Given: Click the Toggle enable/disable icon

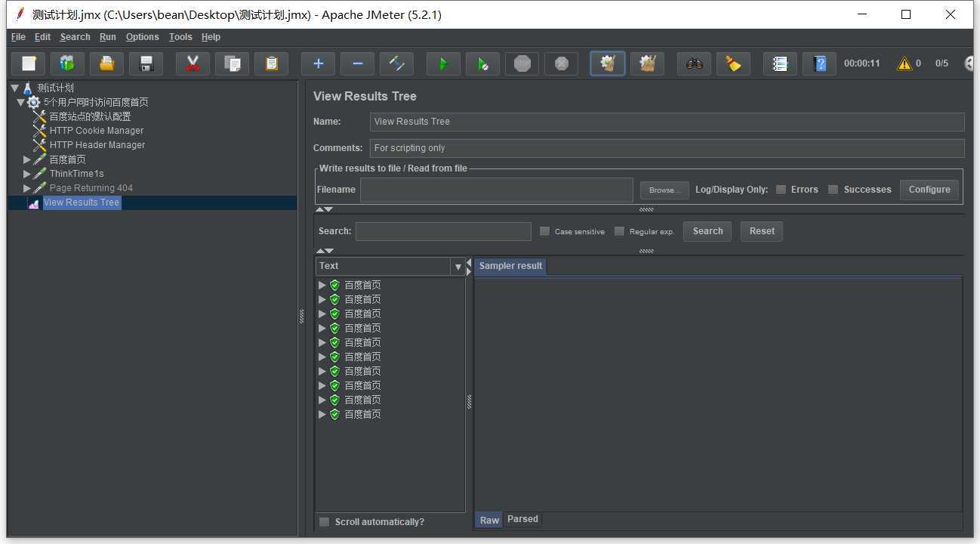Looking at the screenshot, I should pos(396,63).
